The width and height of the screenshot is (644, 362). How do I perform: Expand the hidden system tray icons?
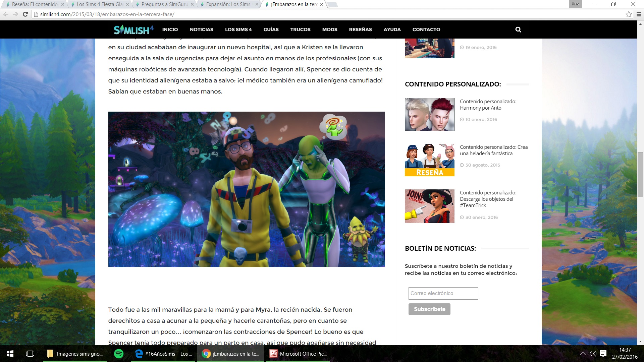pyautogui.click(x=583, y=354)
